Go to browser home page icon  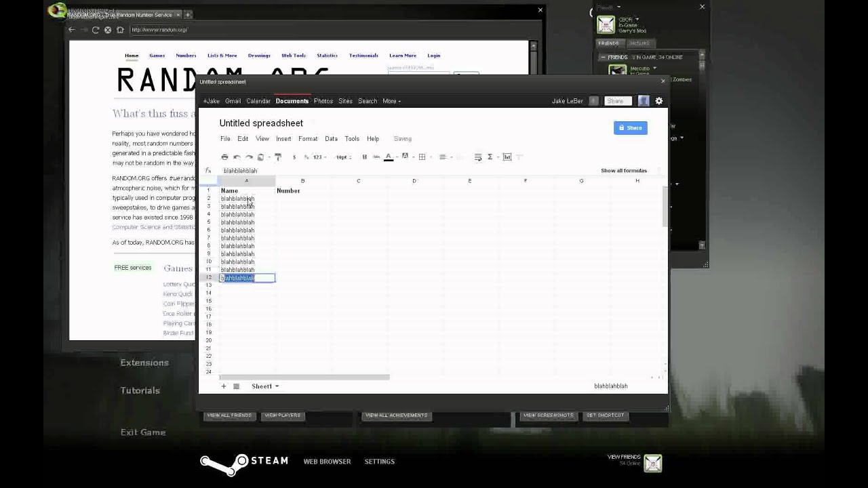pyautogui.click(x=120, y=30)
